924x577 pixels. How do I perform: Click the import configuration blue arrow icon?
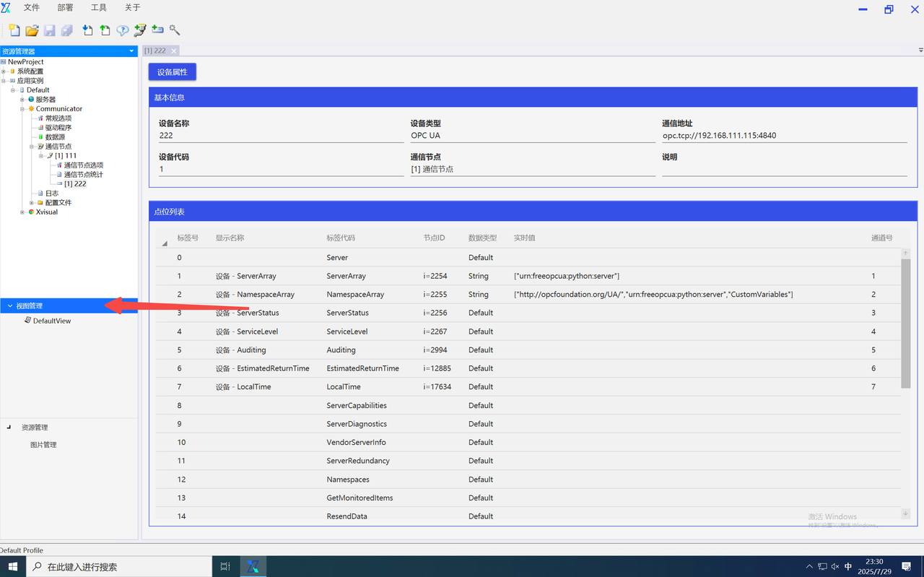(x=87, y=30)
